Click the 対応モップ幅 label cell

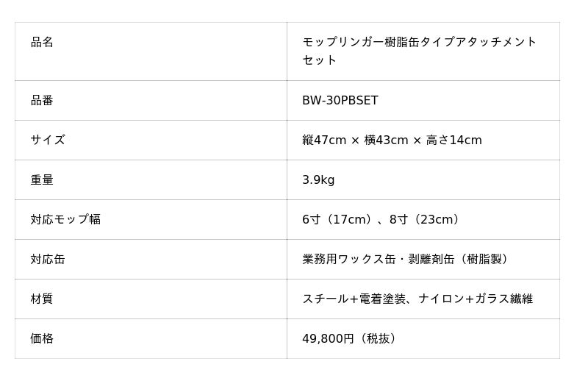65,220
